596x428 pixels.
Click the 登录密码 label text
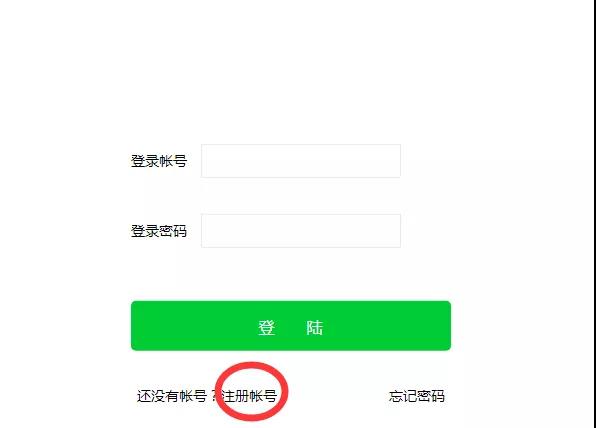pyautogui.click(x=159, y=231)
